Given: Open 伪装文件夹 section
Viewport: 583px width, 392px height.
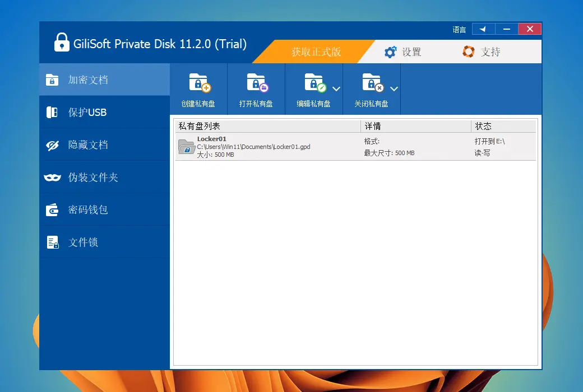Looking at the screenshot, I should pyautogui.click(x=104, y=177).
